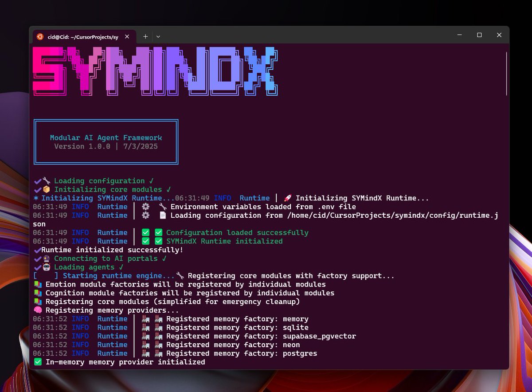Viewport: 532px width, 392px height.
Task: Click gear emoji on Environment variables row
Action: (145, 207)
